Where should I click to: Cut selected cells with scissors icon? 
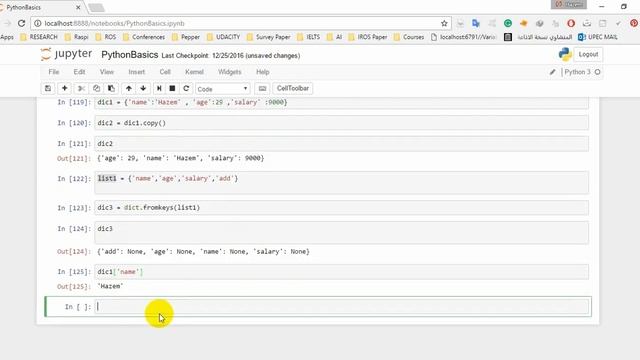coord(81,88)
